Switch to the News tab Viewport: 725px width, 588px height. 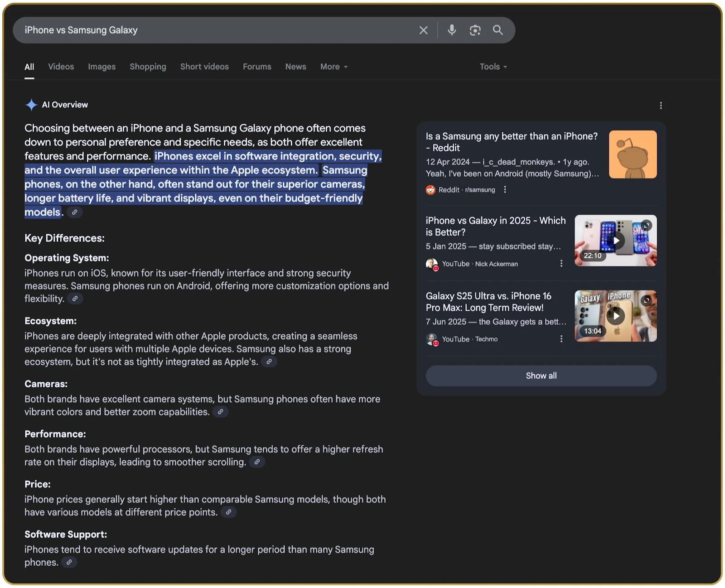296,67
